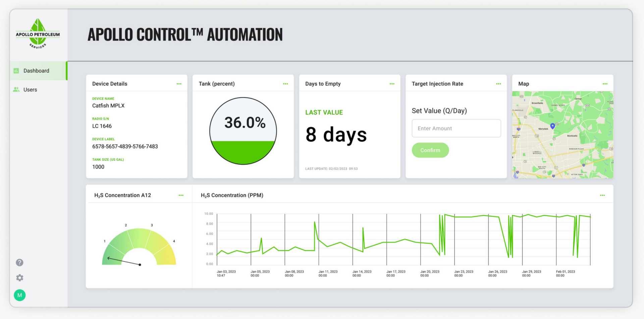Click the Target Injection Rate card title
This screenshot has width=644, height=319.
tap(437, 83)
